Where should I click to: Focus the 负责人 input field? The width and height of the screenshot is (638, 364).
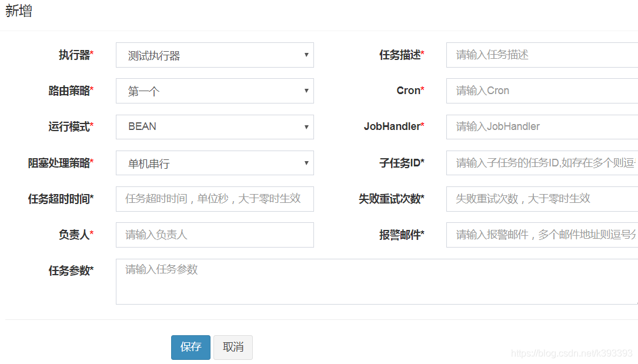tap(215, 235)
